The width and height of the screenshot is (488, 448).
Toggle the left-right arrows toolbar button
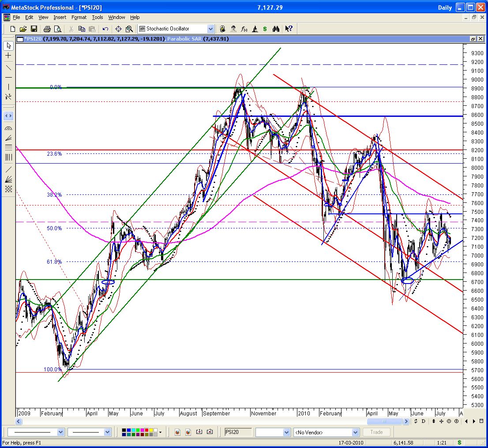click(x=8, y=116)
